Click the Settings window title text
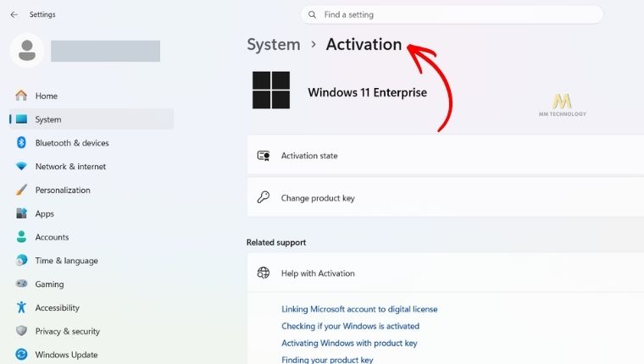 (x=42, y=14)
